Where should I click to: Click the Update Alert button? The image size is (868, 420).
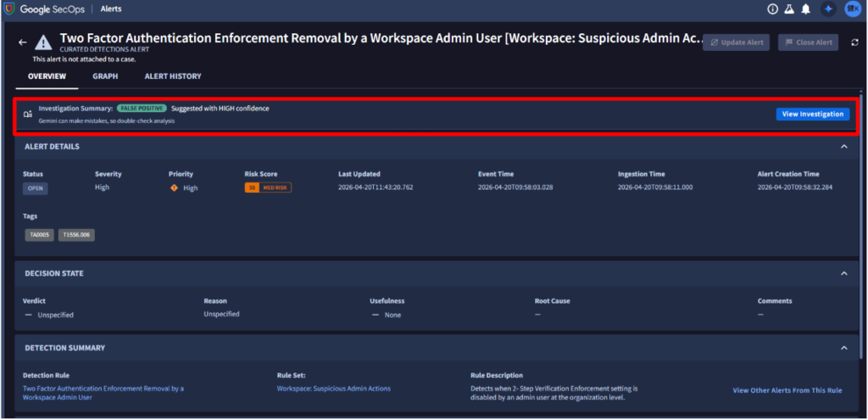coord(736,42)
